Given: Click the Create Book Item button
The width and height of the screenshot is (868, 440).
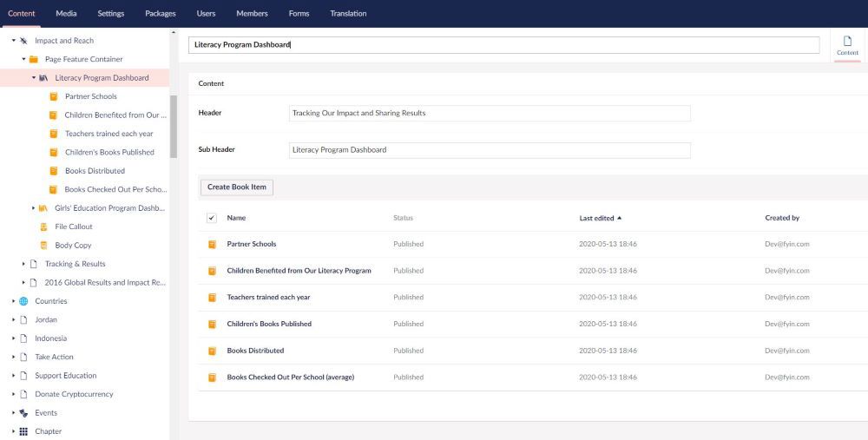Looking at the screenshot, I should tap(237, 187).
